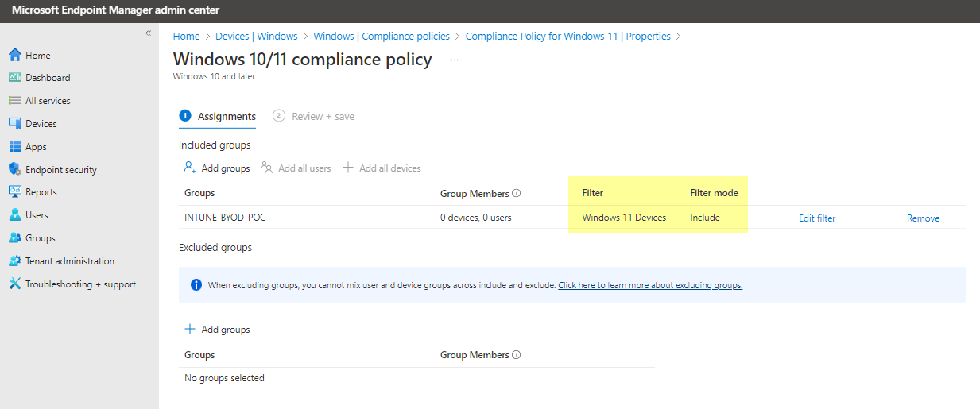Open Devices in the left navigation
This screenshot has width=980, height=409.
41,124
